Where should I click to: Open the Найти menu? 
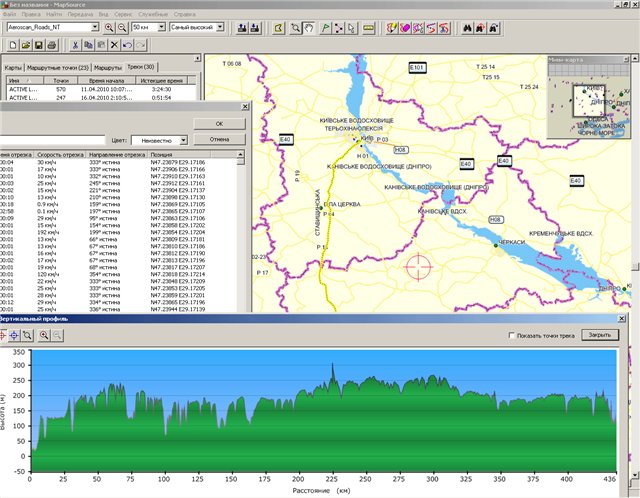54,14
